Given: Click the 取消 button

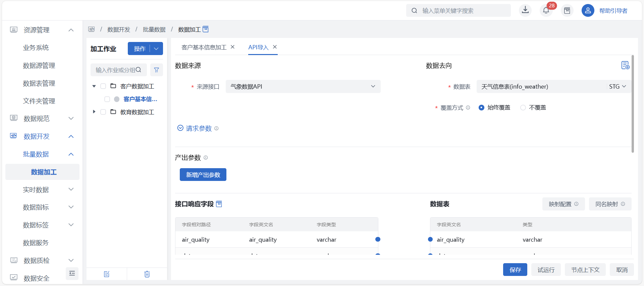Looking at the screenshot, I should click(622, 270).
